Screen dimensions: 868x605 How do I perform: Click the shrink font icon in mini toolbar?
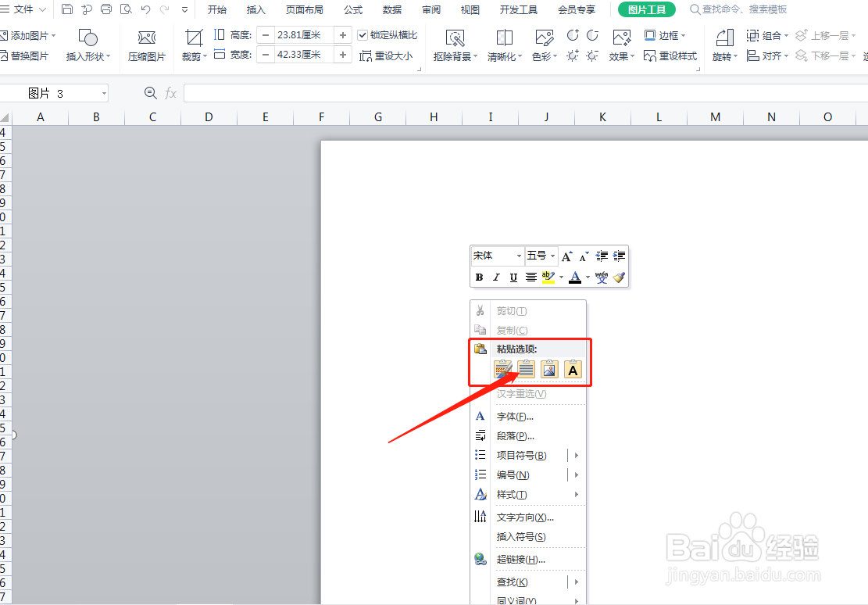tap(584, 256)
